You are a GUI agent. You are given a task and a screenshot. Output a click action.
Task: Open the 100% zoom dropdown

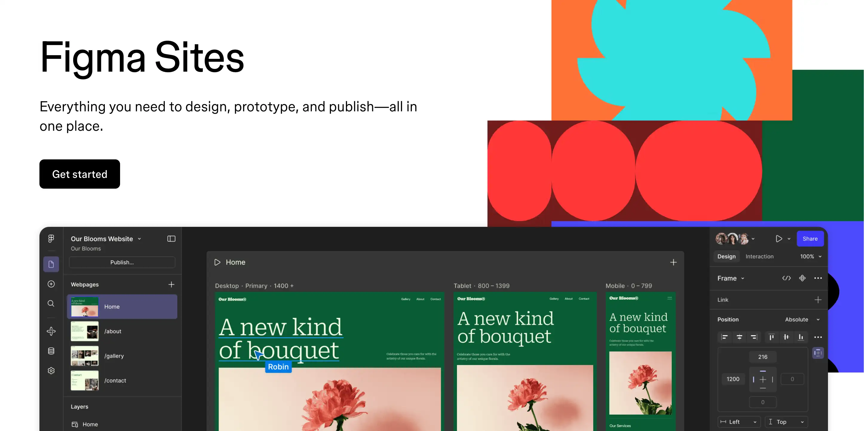click(811, 256)
